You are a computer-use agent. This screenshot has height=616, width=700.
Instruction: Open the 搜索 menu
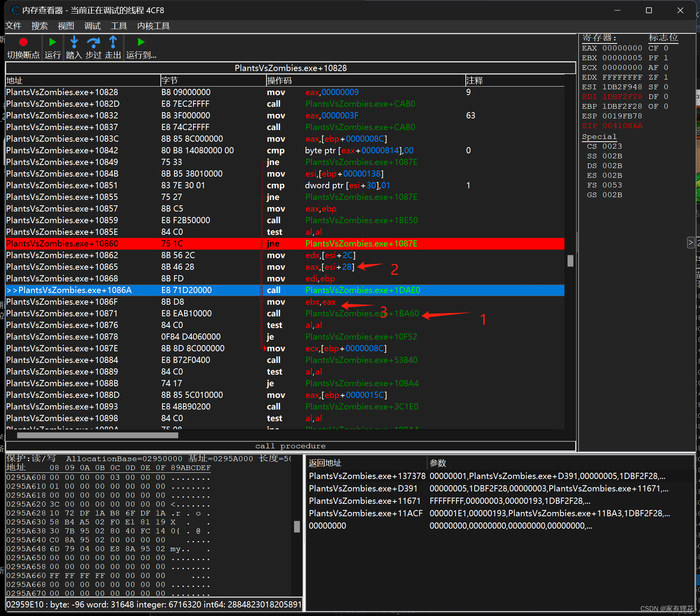click(40, 26)
